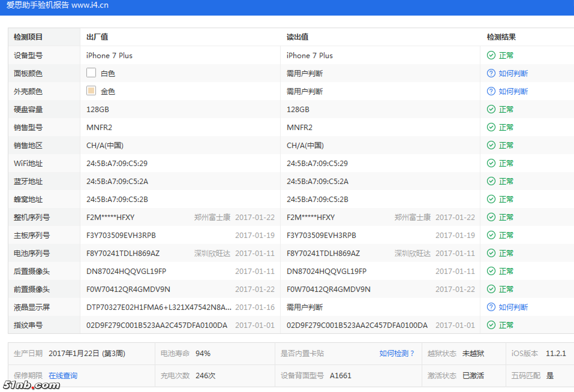Open the 如何判断 link for 面板颜色
Screen dimensions: 574x392
[513, 73]
